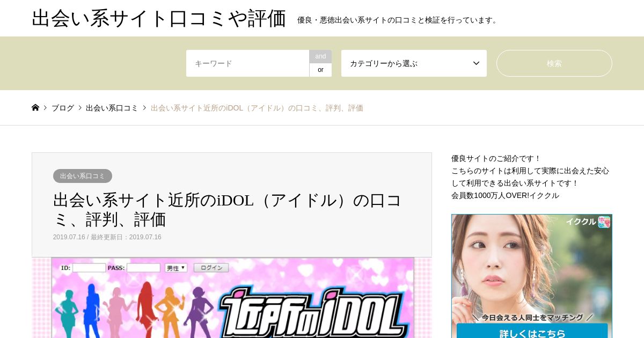The height and width of the screenshot is (338, 644).
Task: Click the 優良サイトのご紹介です sidebar text
Action: [x=496, y=158]
